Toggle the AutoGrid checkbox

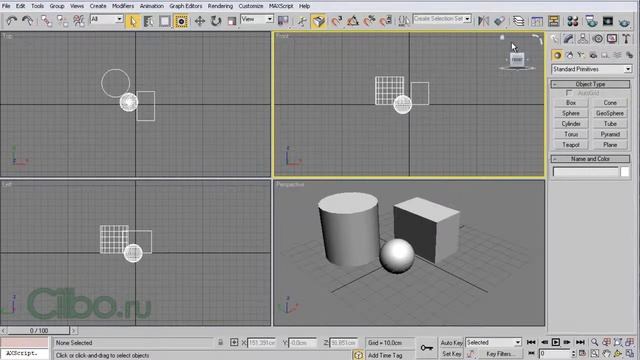(x=569, y=93)
